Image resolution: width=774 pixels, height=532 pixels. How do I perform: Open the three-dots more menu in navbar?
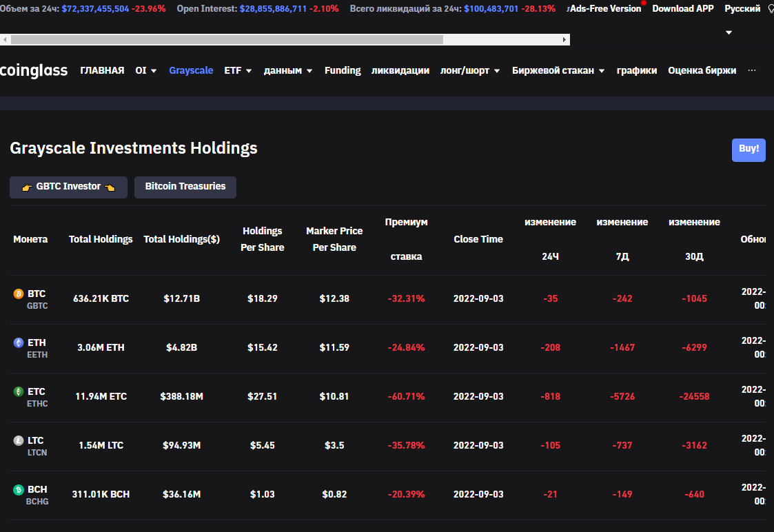(x=751, y=70)
